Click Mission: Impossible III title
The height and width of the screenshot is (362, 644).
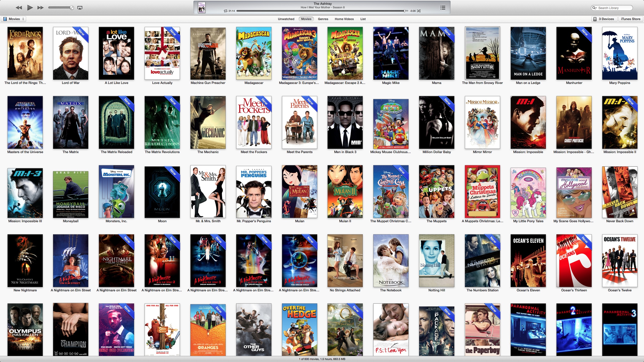tap(25, 221)
